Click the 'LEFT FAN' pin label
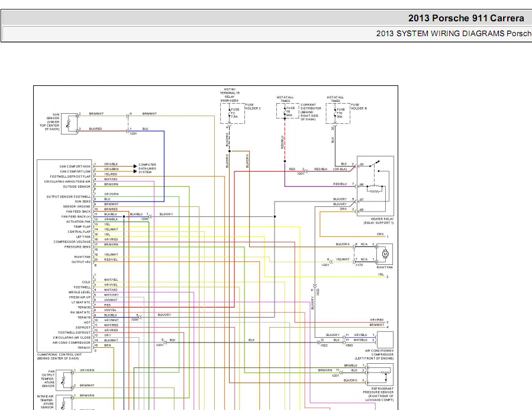 [83, 237]
